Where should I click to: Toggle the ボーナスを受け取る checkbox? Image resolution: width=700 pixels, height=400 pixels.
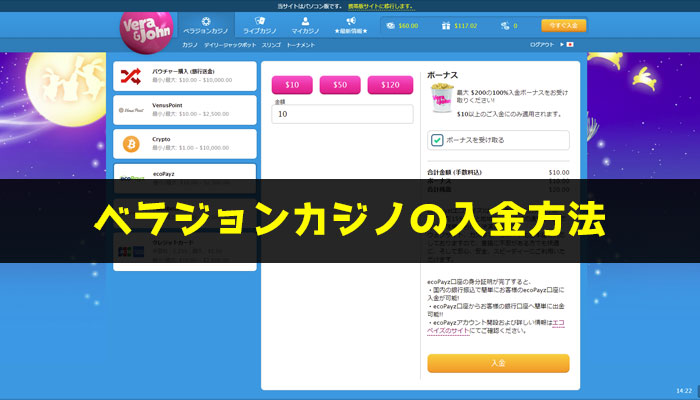(x=437, y=140)
